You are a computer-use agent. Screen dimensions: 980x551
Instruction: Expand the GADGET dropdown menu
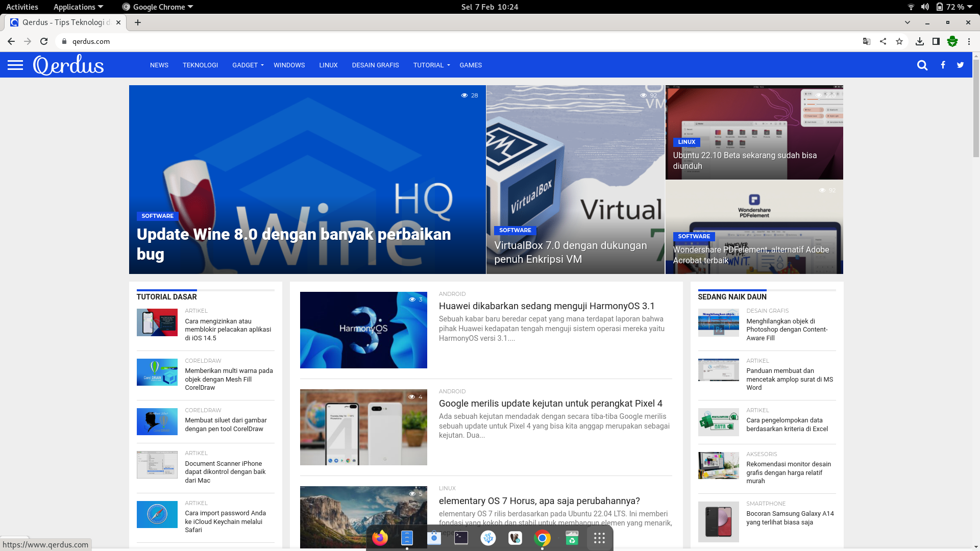click(x=248, y=65)
